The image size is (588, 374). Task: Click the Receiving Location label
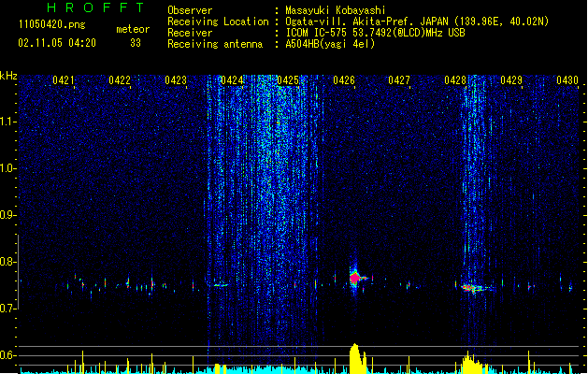click(x=218, y=22)
